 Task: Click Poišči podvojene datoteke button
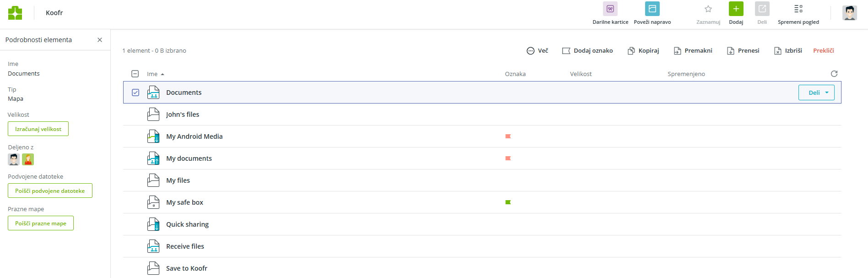[x=50, y=191]
